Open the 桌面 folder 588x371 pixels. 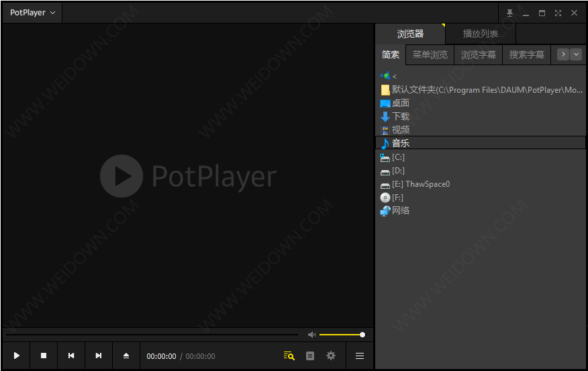point(401,103)
